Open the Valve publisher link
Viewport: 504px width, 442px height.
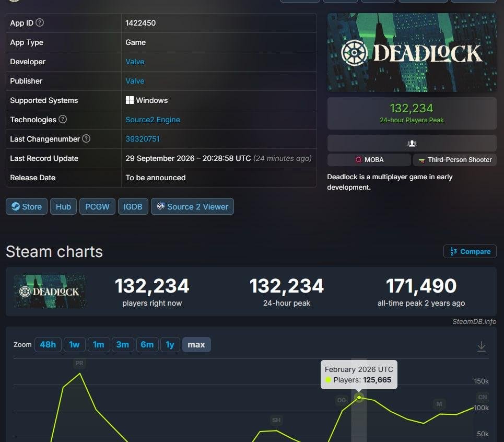[135, 81]
